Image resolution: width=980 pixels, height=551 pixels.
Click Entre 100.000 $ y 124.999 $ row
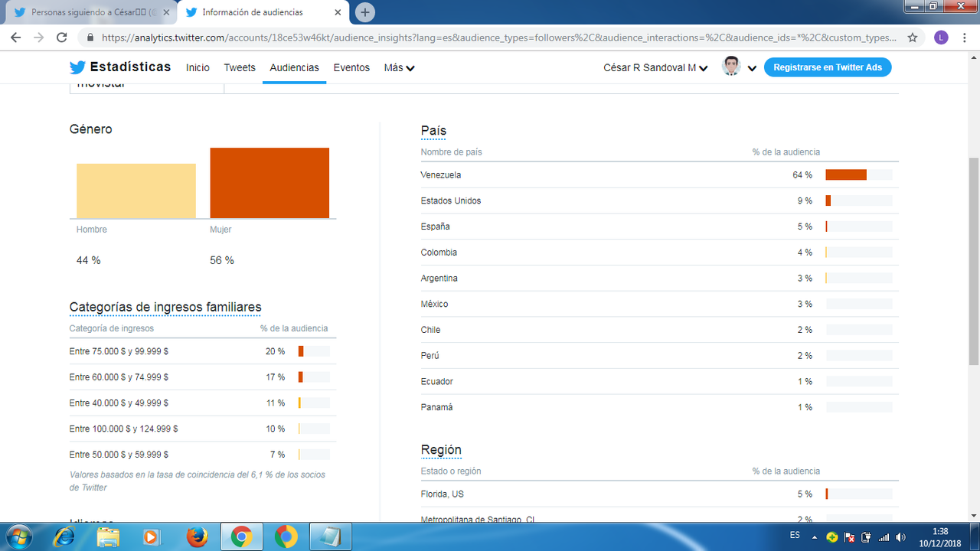[x=203, y=429]
